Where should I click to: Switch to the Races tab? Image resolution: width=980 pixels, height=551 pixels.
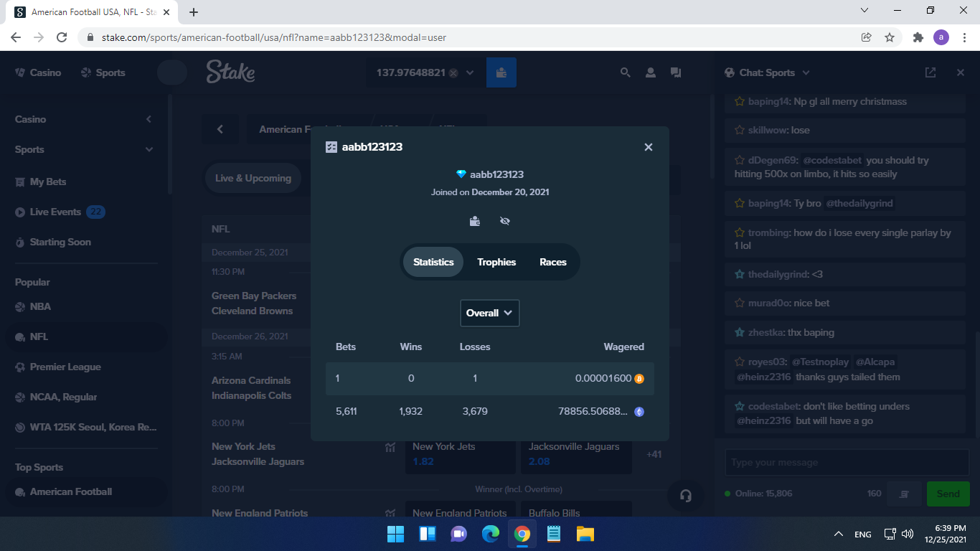point(553,262)
